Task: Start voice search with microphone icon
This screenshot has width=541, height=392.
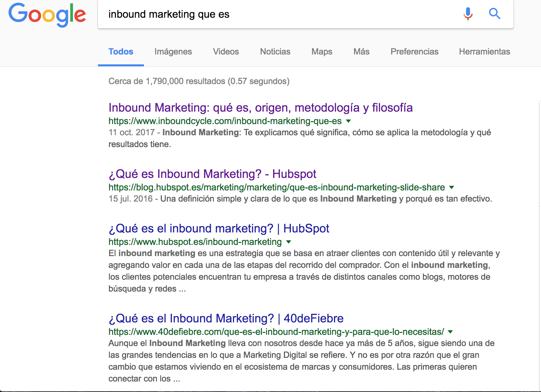Action: tap(468, 14)
